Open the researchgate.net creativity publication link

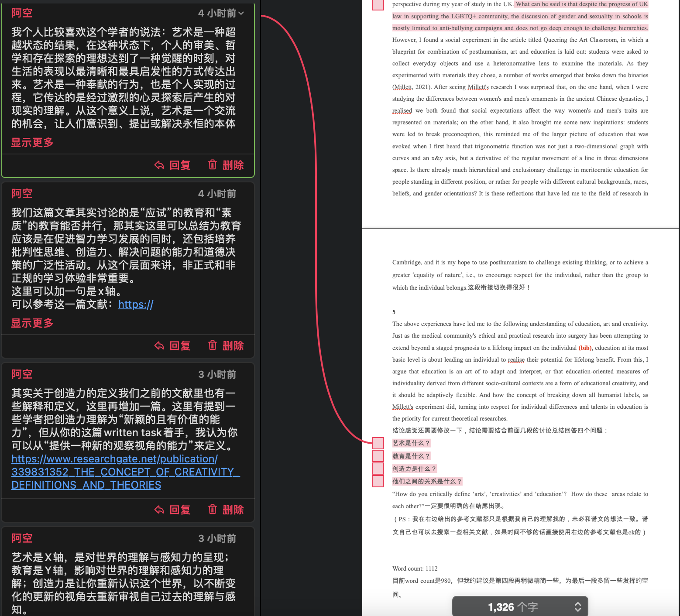tap(126, 472)
